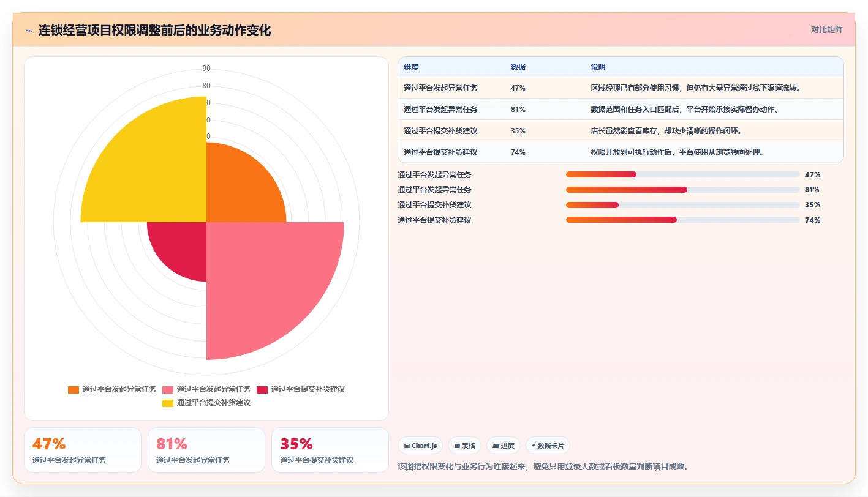Click the 数据卡片 chip
The width and height of the screenshot is (868, 497).
tap(548, 446)
